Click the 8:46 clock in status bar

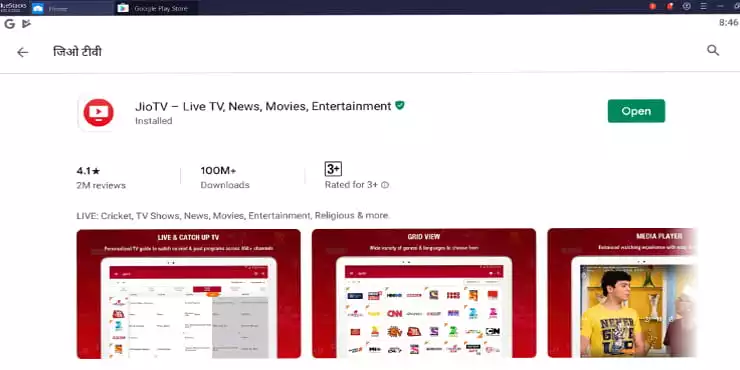tap(729, 23)
